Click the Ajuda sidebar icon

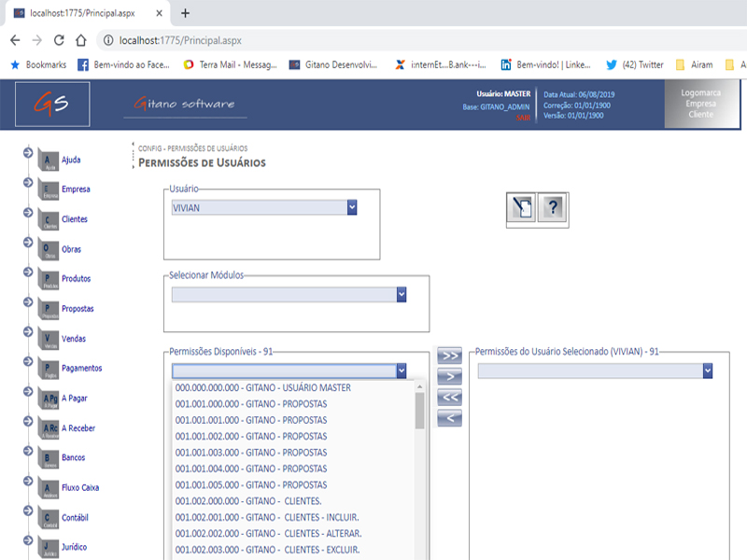click(x=49, y=161)
